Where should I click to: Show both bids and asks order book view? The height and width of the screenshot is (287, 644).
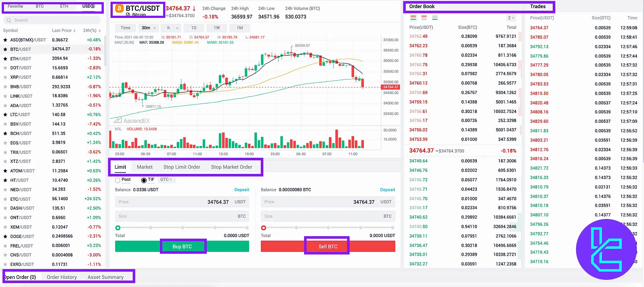tap(413, 18)
